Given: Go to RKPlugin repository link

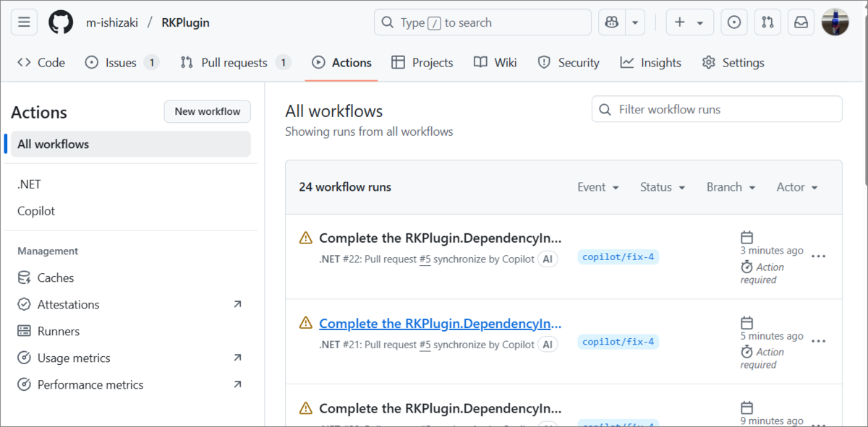Looking at the screenshot, I should tap(186, 22).
